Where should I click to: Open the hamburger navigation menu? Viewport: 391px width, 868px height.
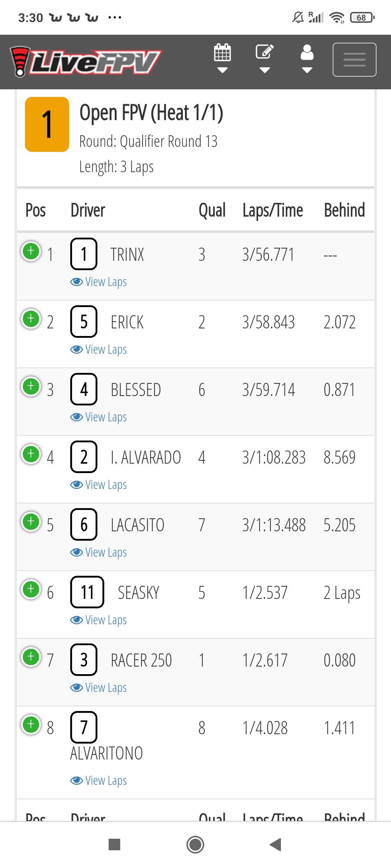point(354,60)
